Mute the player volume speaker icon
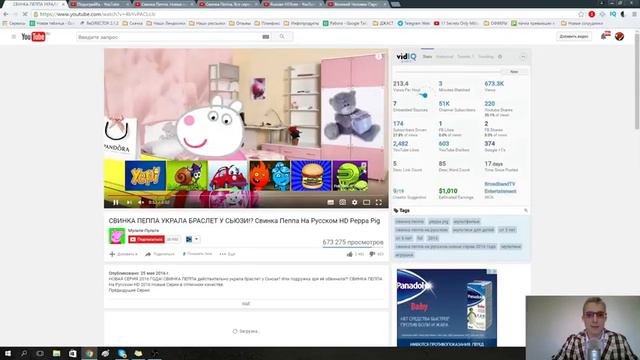This screenshot has width=640, height=360. 141,202
